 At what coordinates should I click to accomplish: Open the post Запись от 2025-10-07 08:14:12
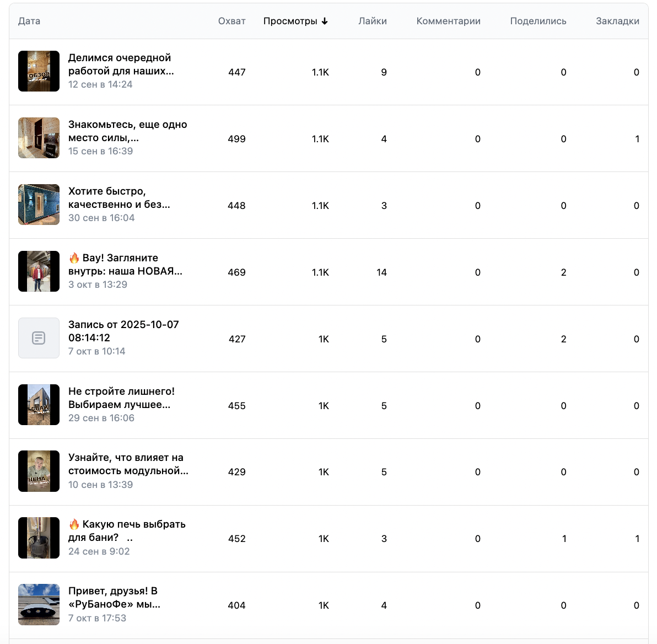[123, 331]
